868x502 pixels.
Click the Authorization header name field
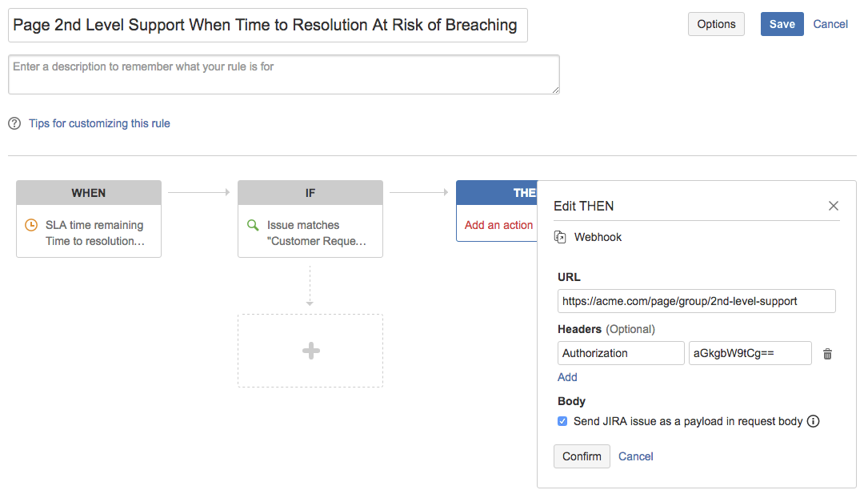621,353
